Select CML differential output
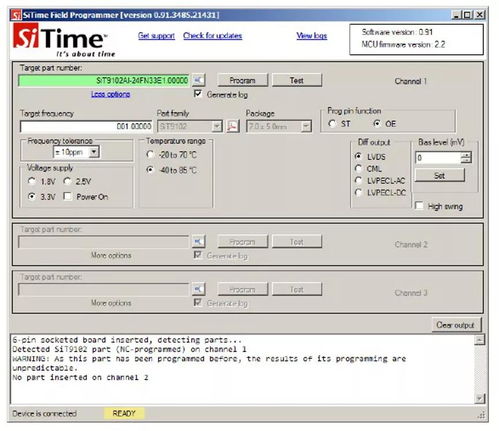Screen dimensions: 499x431 pos(359,168)
